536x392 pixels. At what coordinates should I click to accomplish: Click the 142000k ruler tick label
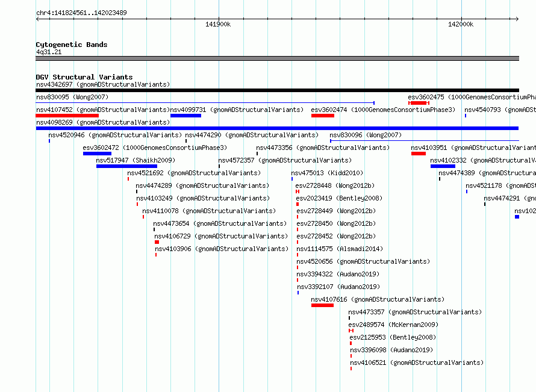(x=461, y=24)
